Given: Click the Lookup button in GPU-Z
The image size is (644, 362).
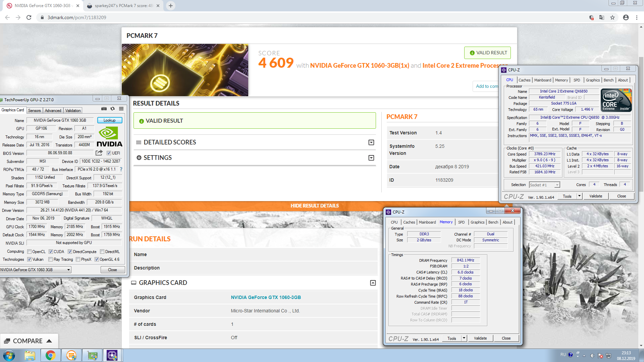Looking at the screenshot, I should 109,120.
